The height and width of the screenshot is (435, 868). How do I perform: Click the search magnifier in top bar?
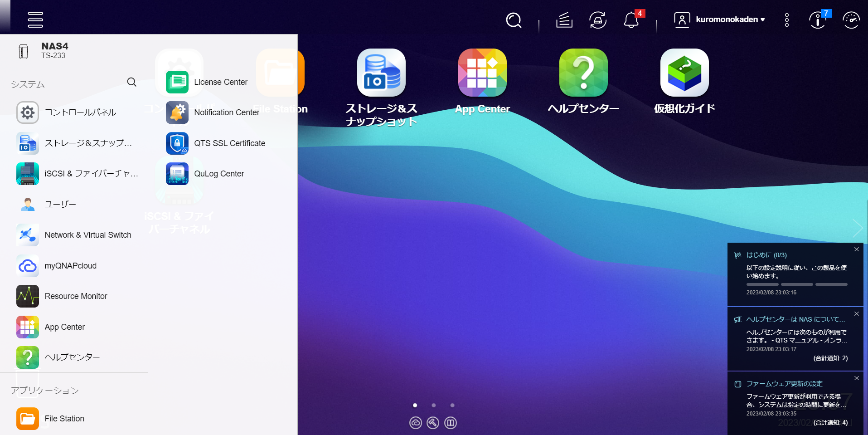514,20
